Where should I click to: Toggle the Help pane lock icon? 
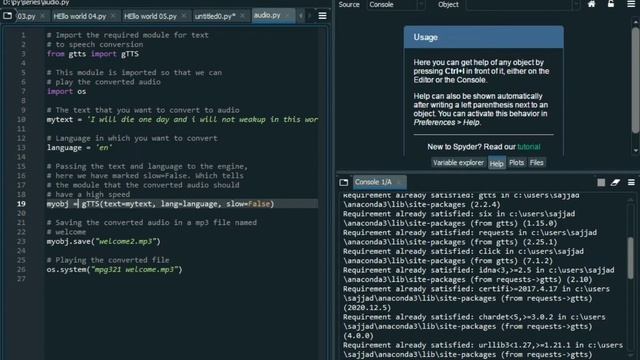point(611,4)
